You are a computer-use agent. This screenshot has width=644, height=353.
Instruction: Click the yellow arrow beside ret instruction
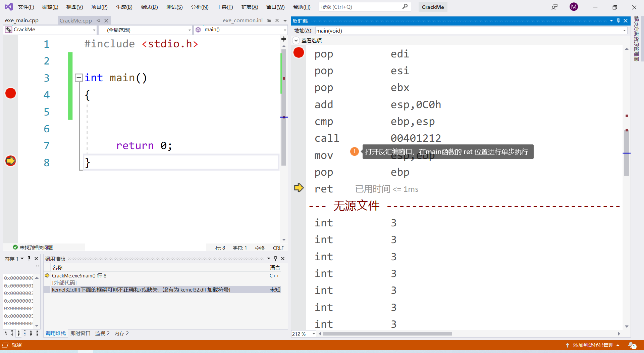coord(299,188)
